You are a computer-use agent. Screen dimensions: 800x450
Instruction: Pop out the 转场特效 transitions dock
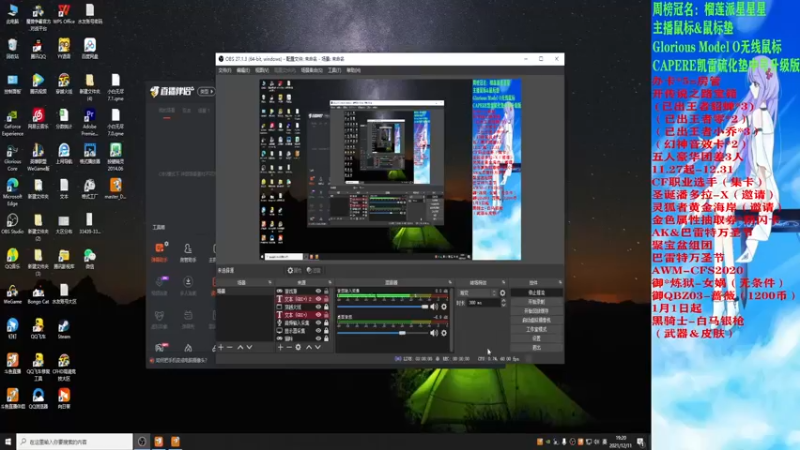(504, 282)
